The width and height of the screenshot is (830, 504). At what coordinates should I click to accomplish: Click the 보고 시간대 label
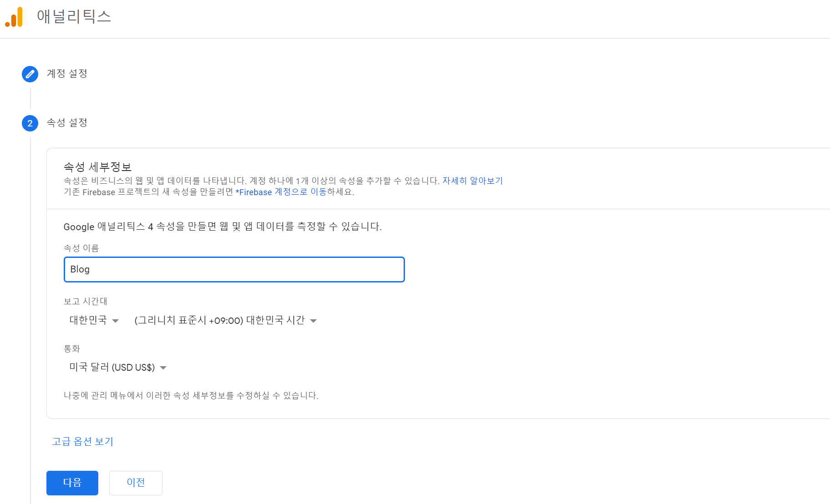click(86, 301)
